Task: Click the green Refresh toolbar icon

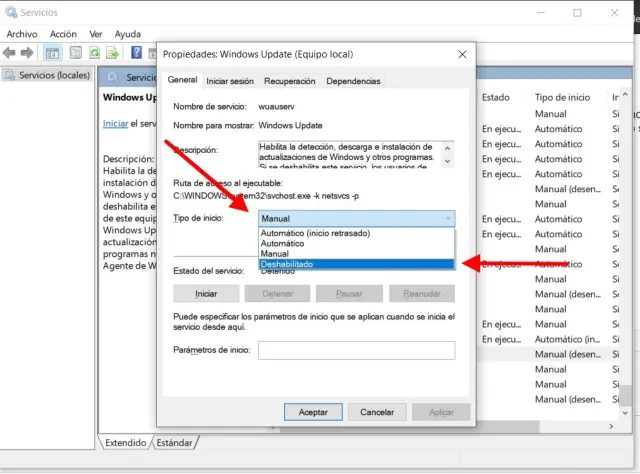Action: (95, 53)
